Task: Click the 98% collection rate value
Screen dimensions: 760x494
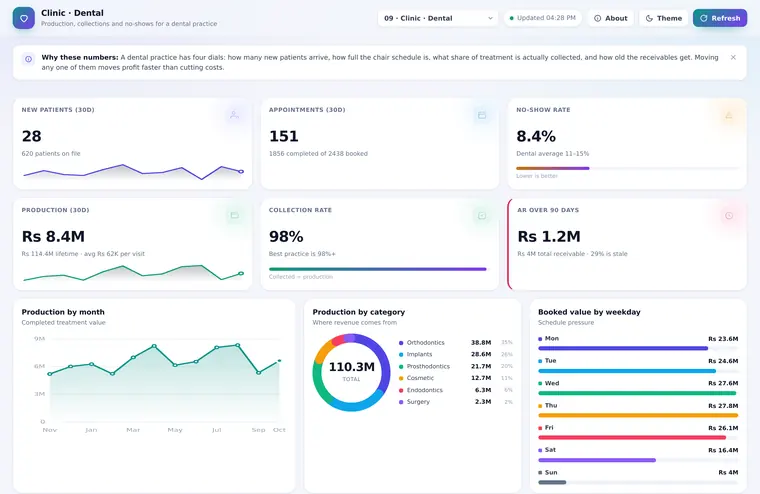Action: [286, 237]
